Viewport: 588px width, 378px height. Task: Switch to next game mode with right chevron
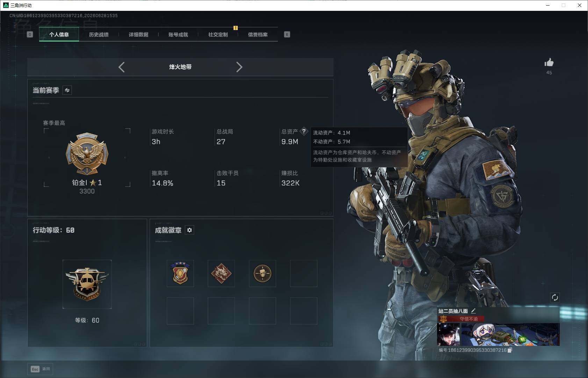click(x=239, y=67)
